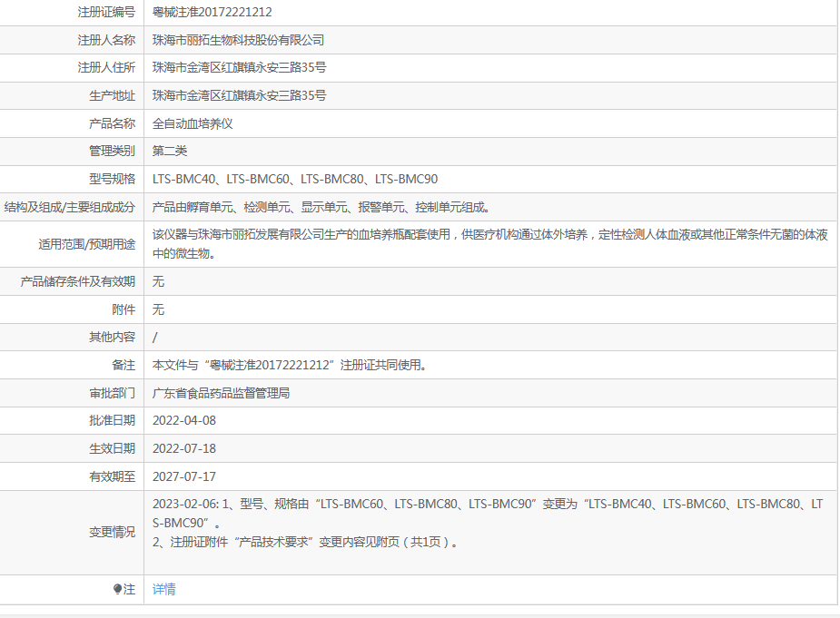Click the 产品储存条件及有效期 label
This screenshot has width=840, height=618.
pyautogui.click(x=78, y=281)
